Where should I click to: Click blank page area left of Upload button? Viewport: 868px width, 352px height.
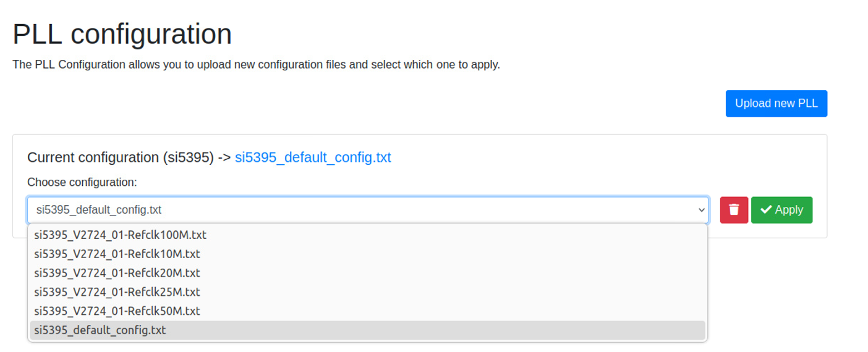click(x=371, y=104)
